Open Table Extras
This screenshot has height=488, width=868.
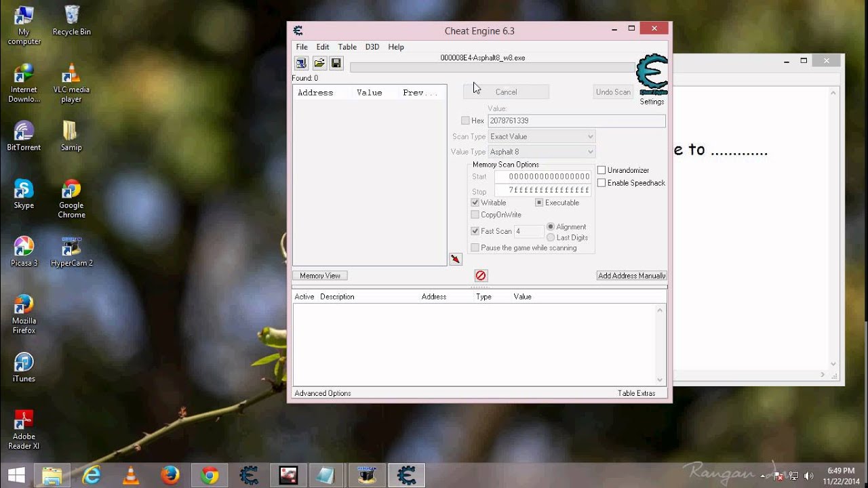tap(636, 393)
